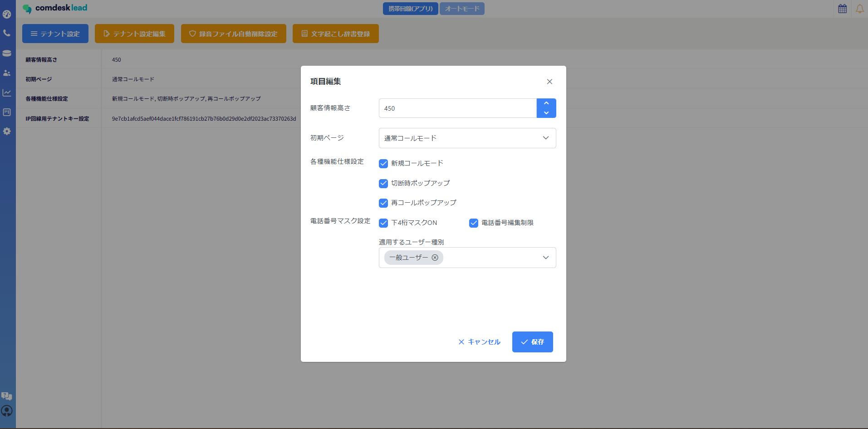Image resolution: width=868 pixels, height=429 pixels.
Task: Open the database icon in left sidebar
Action: [x=7, y=53]
